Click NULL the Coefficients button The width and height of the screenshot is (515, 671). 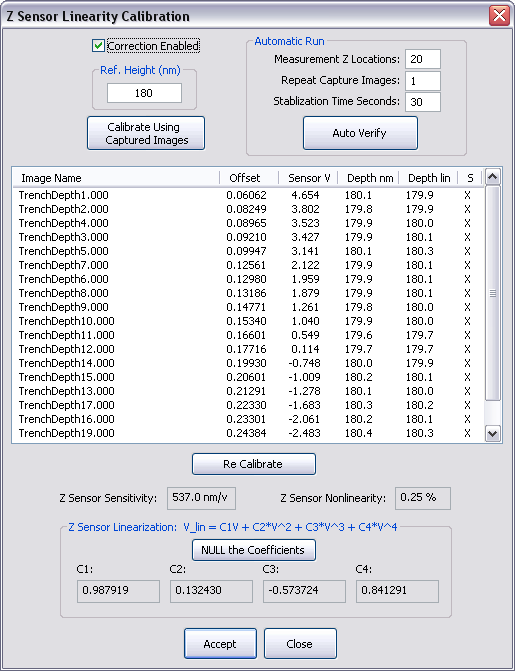254,550
